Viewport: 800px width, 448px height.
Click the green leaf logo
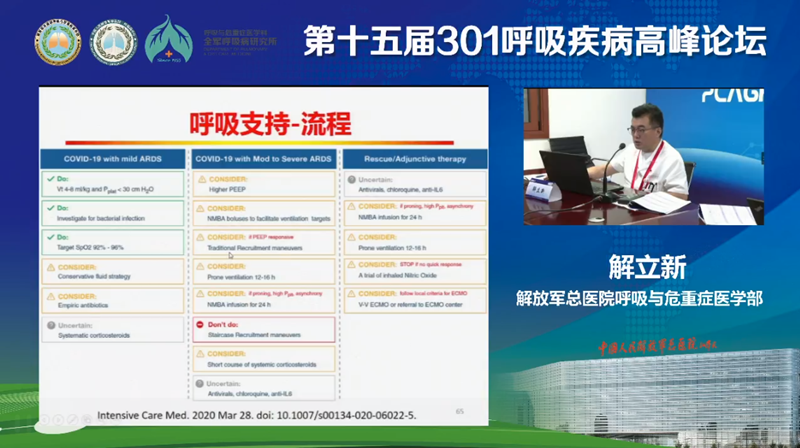pos(168,40)
